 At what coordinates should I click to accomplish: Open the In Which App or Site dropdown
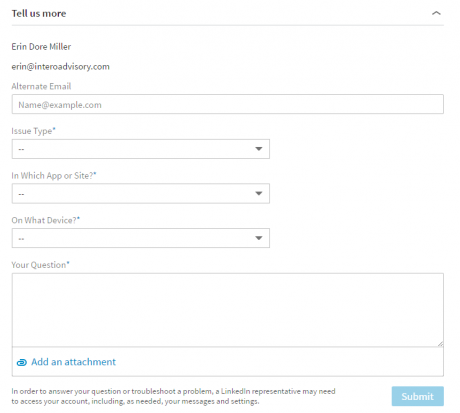coord(141,193)
